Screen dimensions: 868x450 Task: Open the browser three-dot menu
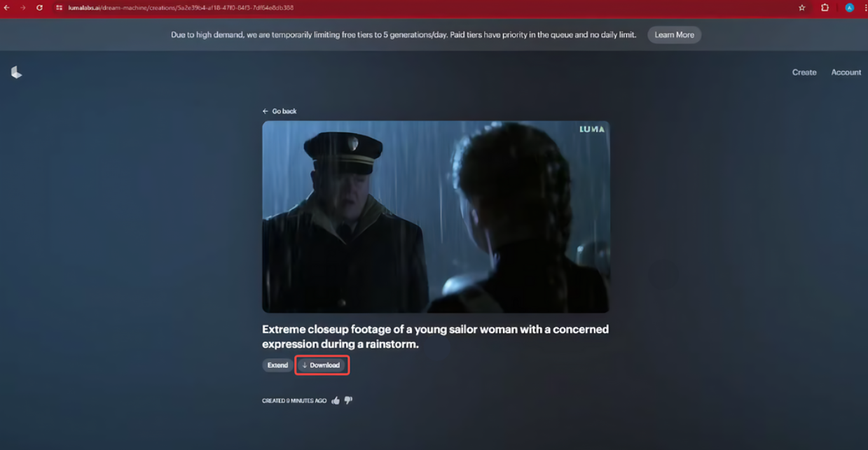(x=863, y=8)
